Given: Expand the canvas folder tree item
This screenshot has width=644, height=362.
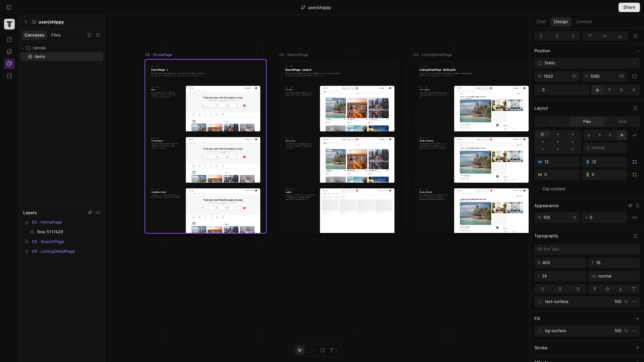Looking at the screenshot, I should click(x=23, y=48).
